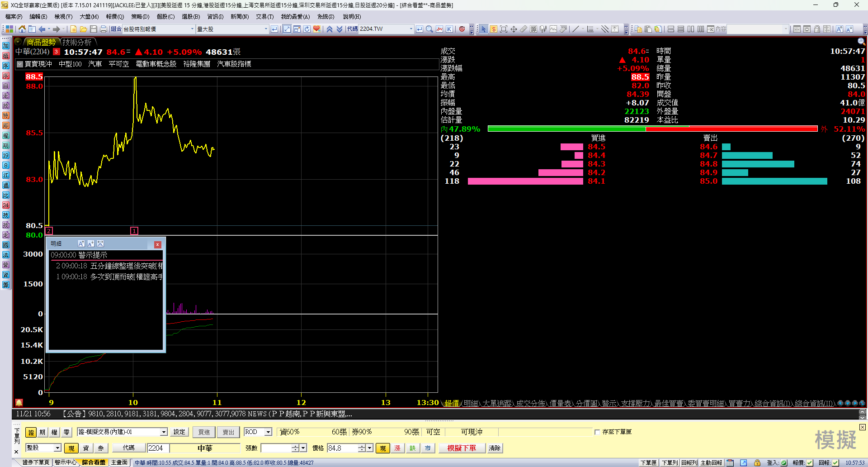
Task: Open the 整股 lot type dropdown
Action: (x=57, y=448)
